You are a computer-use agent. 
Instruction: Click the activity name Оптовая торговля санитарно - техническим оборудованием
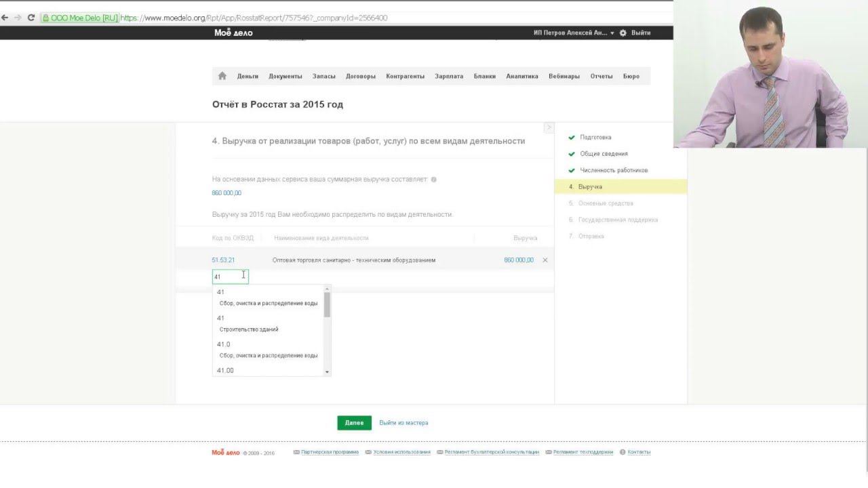click(x=354, y=260)
